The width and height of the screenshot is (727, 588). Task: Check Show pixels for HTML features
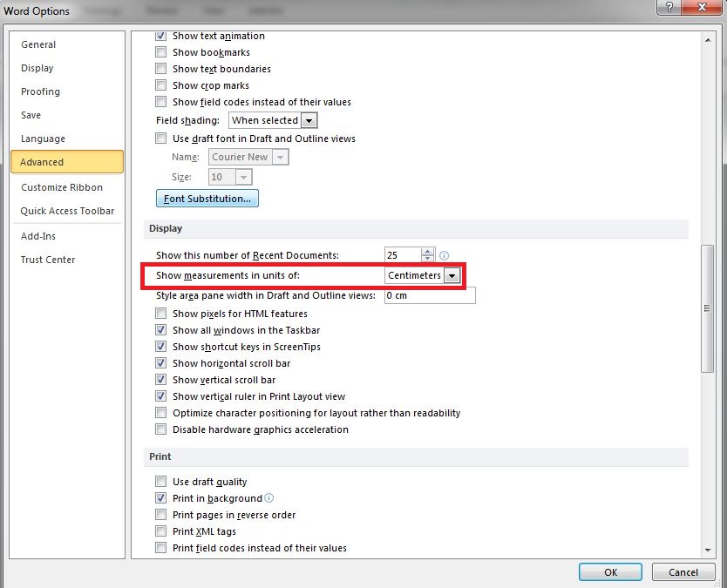161,314
